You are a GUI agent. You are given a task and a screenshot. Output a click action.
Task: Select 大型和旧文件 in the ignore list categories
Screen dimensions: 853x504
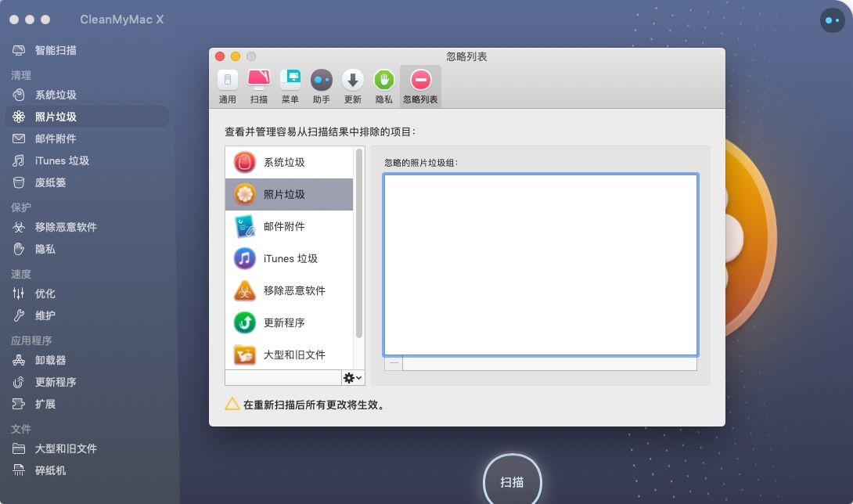pyautogui.click(x=289, y=355)
